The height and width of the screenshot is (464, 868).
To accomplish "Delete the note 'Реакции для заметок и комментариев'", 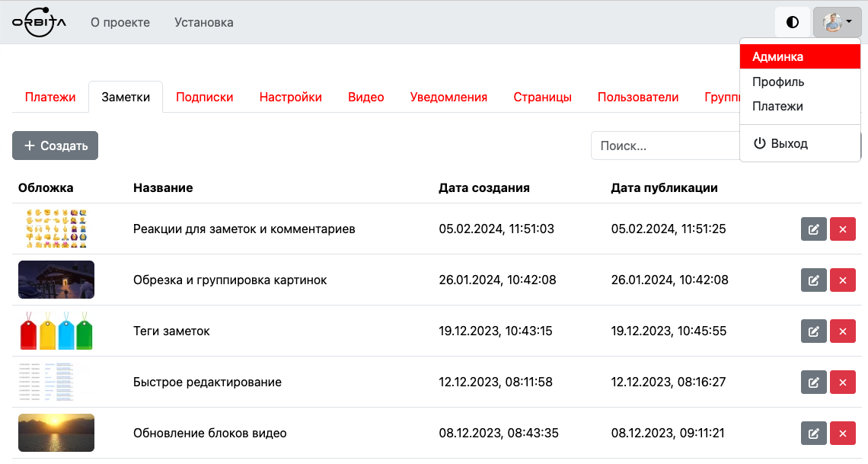I will click(x=842, y=229).
